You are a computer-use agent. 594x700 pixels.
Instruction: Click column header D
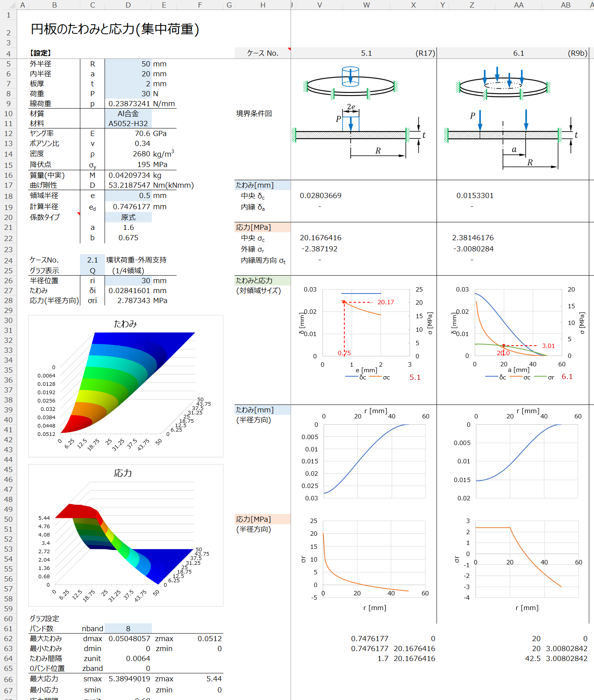(128, 5)
